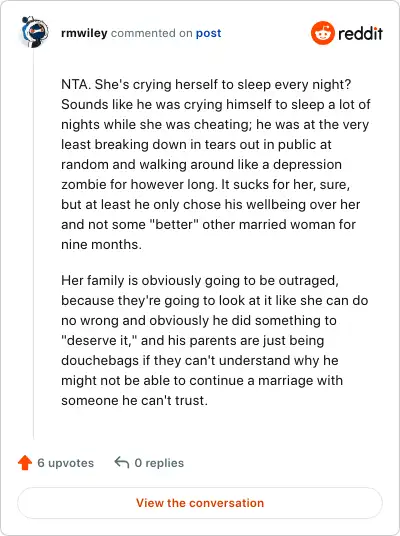Click the "reddit" wordmark text
This screenshot has width=400, height=536.
coord(360,33)
